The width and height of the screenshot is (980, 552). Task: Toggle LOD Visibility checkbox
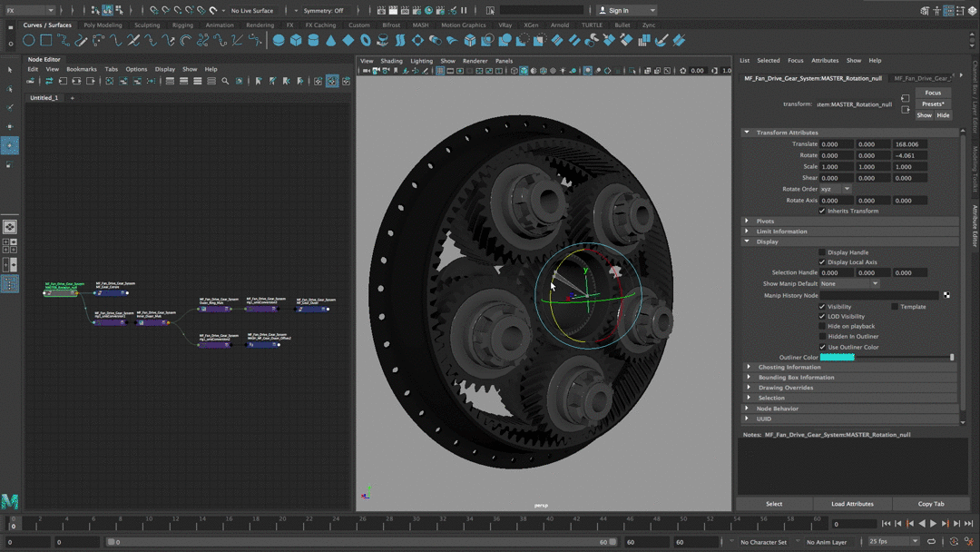pyautogui.click(x=822, y=317)
